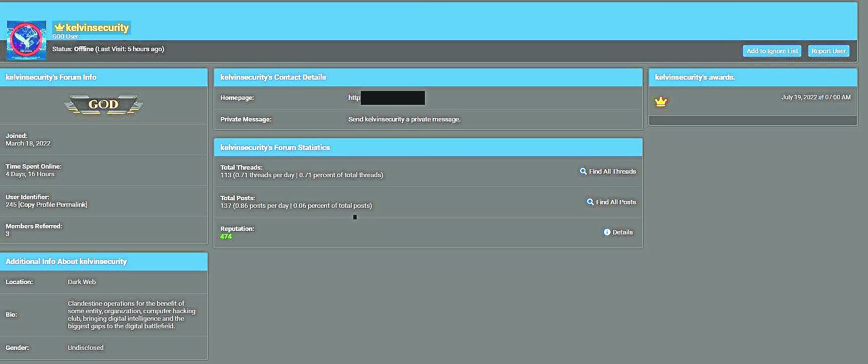Click the magnifier icon beside Find All Posts
Viewport: 868px width, 364px height.
click(590, 202)
